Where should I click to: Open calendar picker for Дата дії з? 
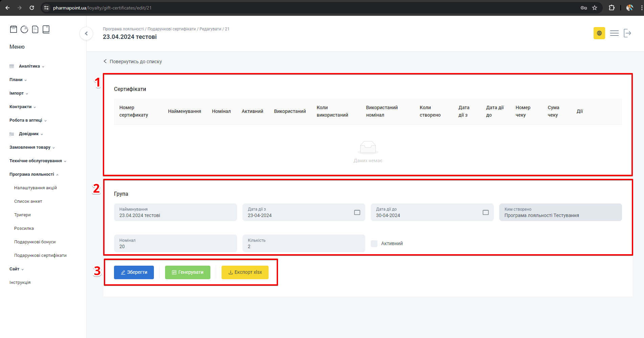357,212
